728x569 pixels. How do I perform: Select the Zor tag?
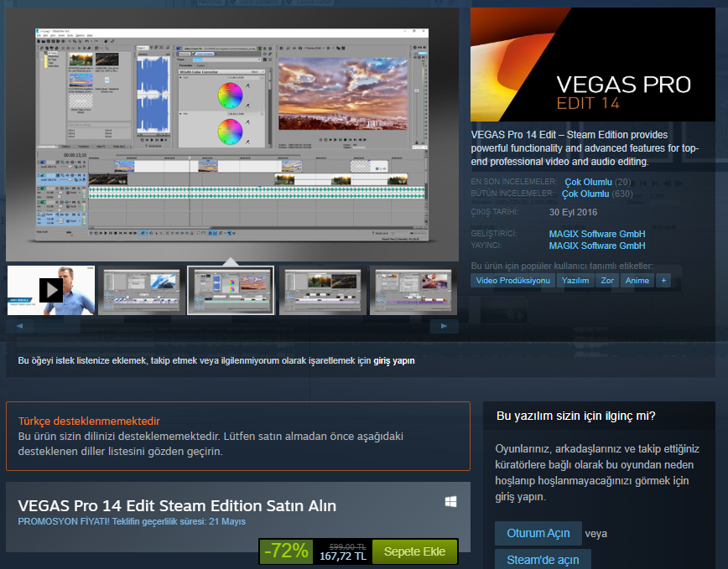point(607,281)
